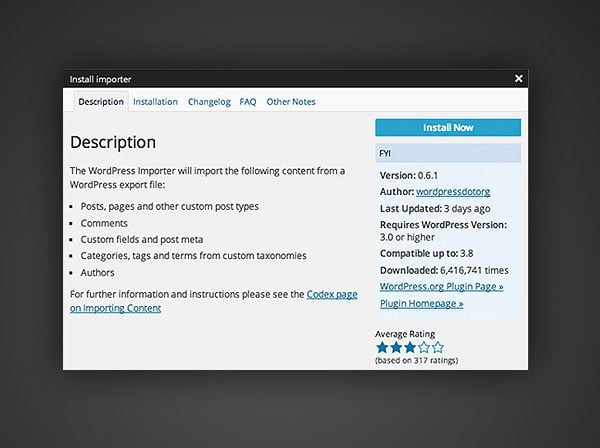Image resolution: width=600 pixels, height=448 pixels.
Task: Click the Comments list item
Action: (104, 223)
